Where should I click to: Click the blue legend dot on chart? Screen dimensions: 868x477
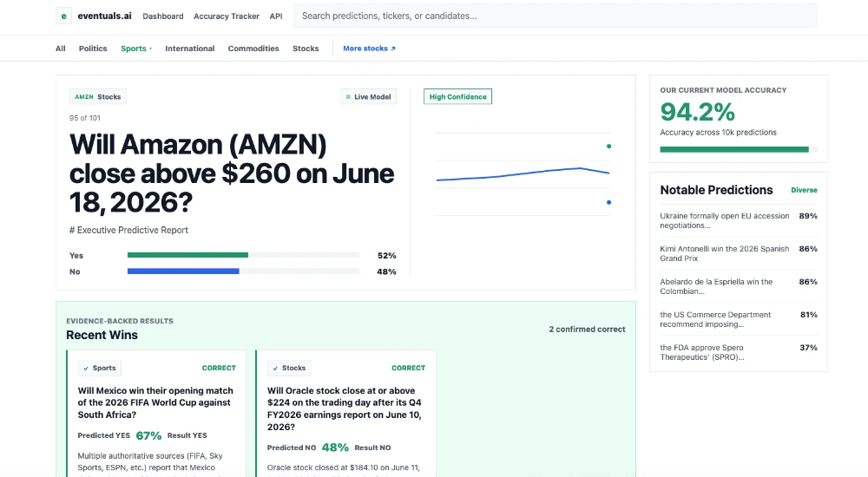coord(609,203)
